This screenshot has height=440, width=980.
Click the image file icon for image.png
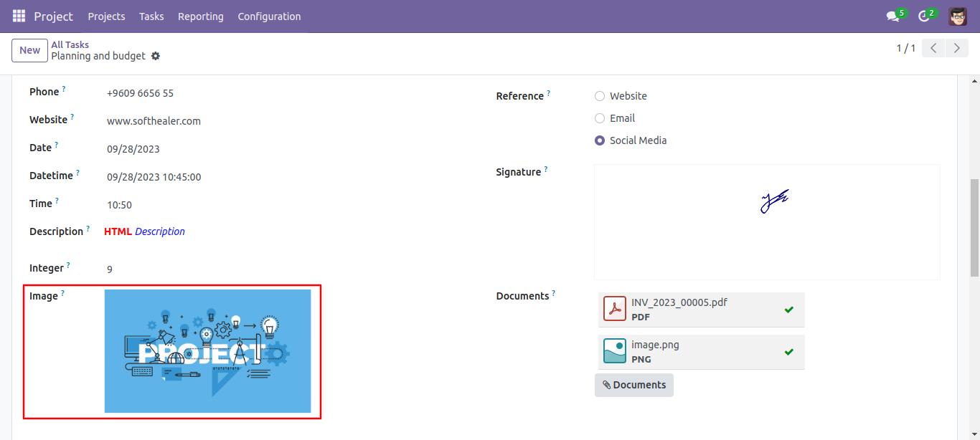(615, 351)
